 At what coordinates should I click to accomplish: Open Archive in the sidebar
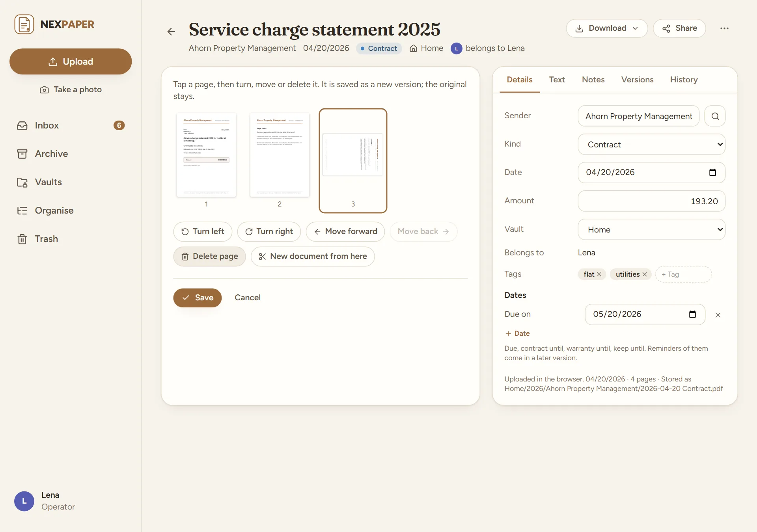(71, 154)
